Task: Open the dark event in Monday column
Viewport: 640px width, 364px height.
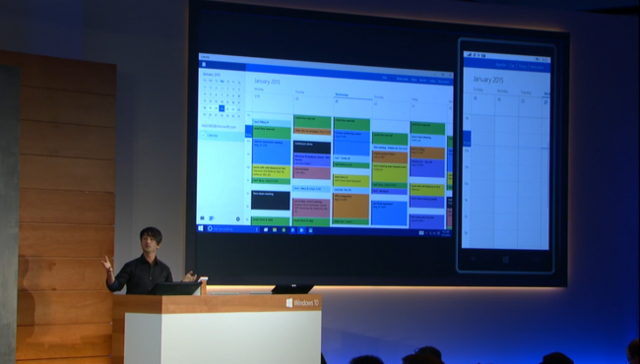Action: (x=271, y=200)
